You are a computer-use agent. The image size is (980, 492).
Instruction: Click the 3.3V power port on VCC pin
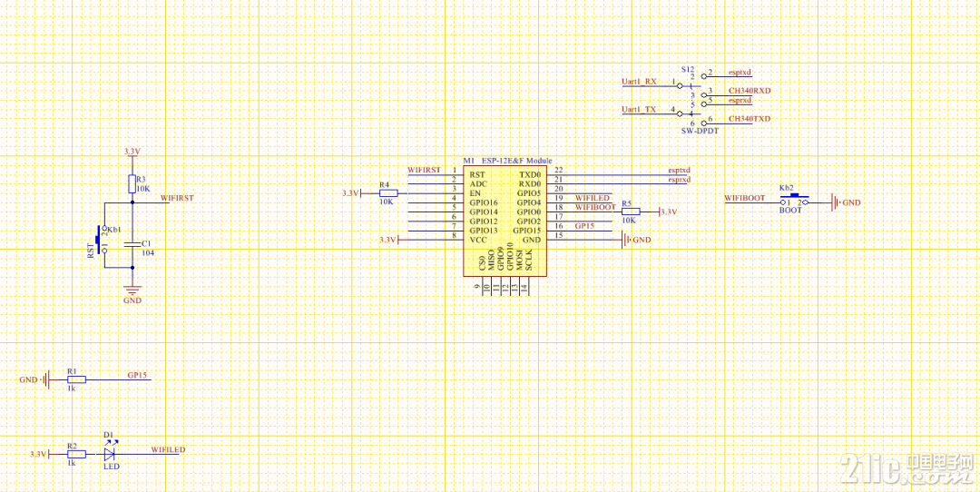(388, 240)
